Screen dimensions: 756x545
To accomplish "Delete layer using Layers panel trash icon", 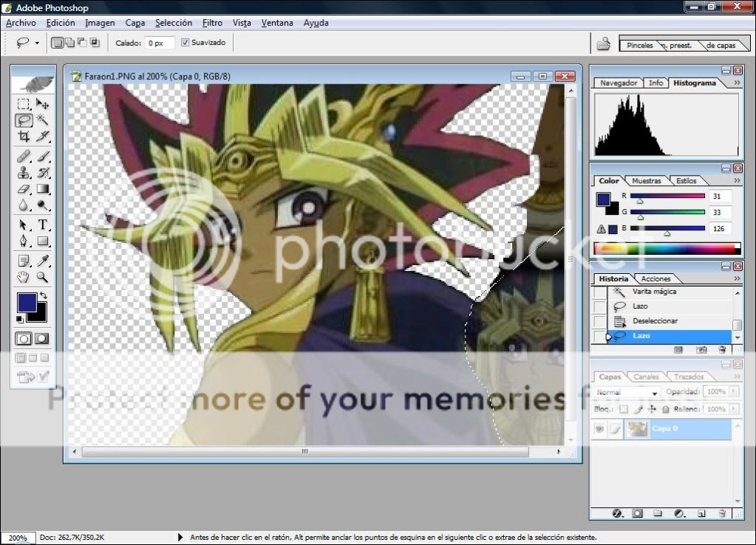I will (x=722, y=513).
